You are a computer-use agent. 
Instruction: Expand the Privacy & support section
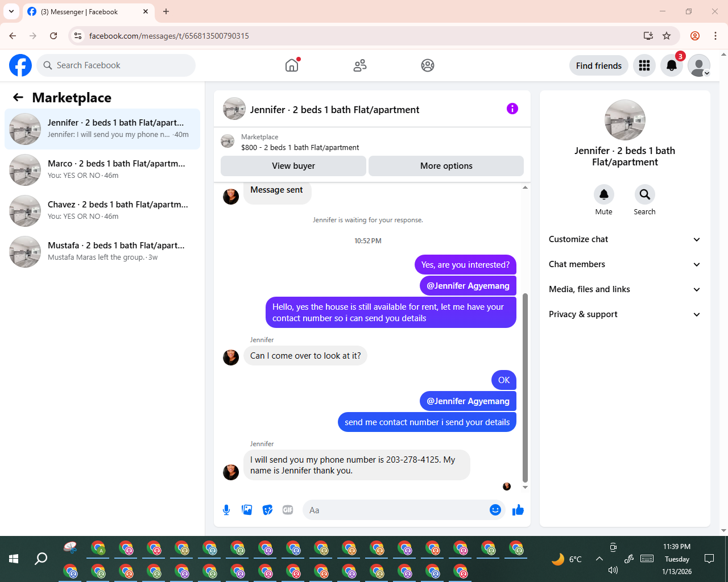pyautogui.click(x=625, y=314)
